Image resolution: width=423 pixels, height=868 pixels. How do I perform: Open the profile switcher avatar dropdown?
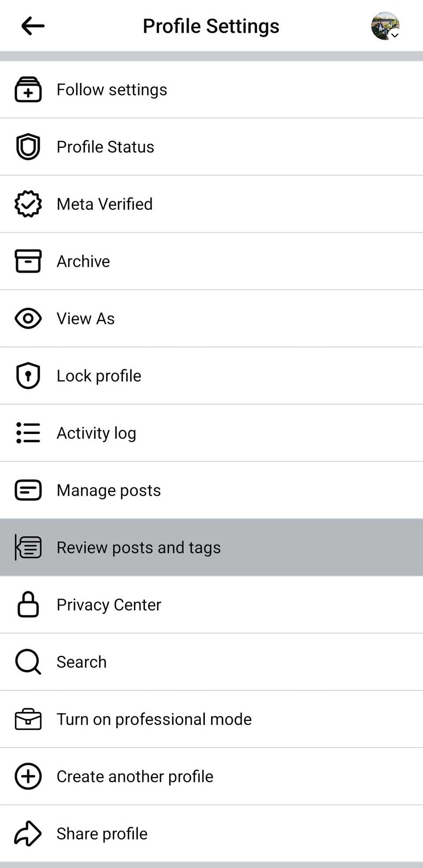coord(386,26)
